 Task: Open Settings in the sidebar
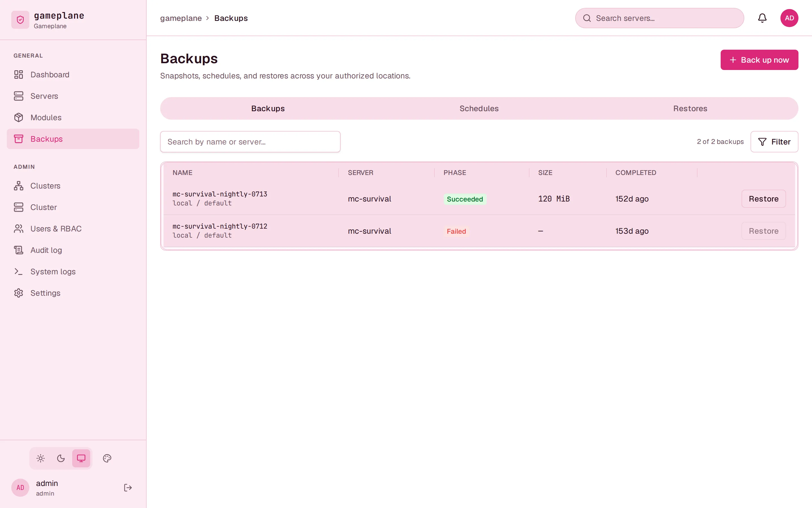tap(73, 293)
